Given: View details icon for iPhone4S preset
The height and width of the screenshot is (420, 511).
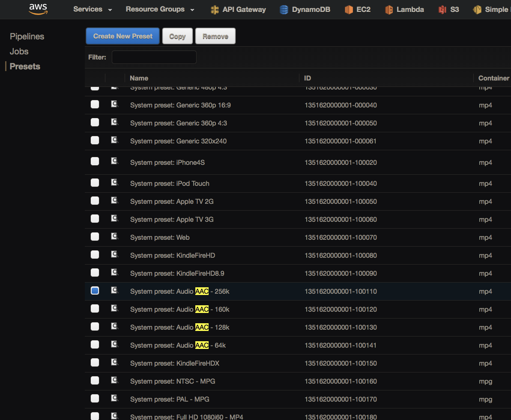Looking at the screenshot, I should pyautogui.click(x=114, y=161).
